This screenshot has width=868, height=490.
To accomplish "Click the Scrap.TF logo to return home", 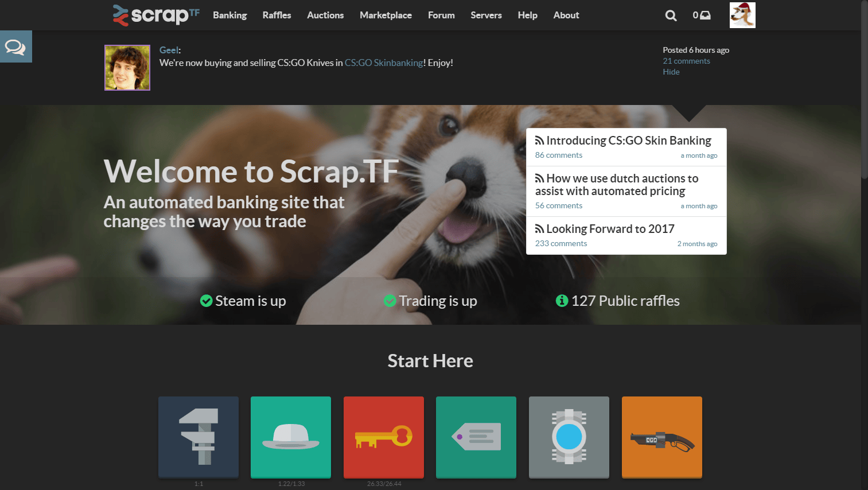I will coord(155,15).
